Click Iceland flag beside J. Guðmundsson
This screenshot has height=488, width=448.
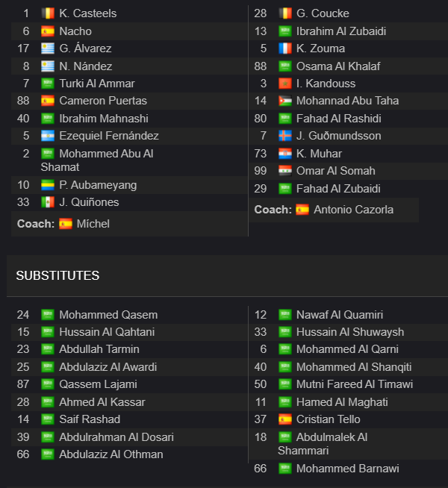click(x=285, y=136)
